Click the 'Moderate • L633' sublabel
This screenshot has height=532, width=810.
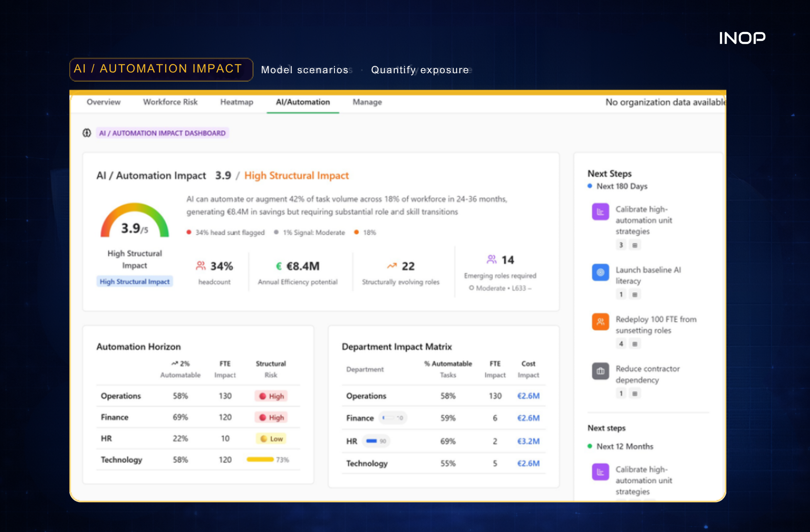point(500,288)
